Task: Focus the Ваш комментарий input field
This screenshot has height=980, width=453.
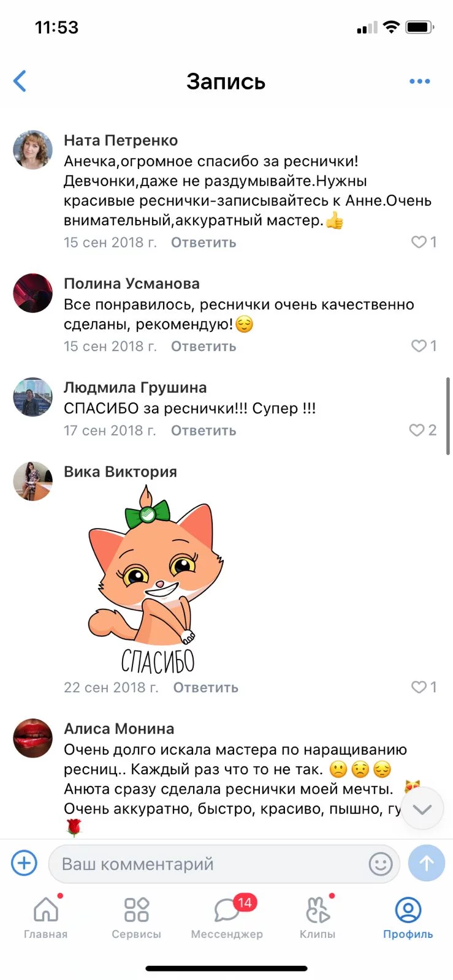Action: coord(224,864)
